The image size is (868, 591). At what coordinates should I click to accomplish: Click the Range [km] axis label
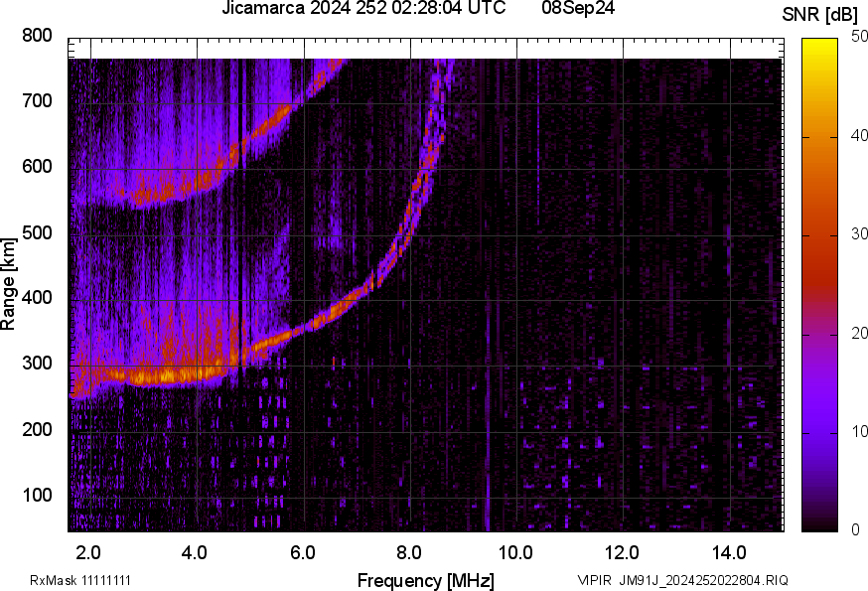point(9,284)
